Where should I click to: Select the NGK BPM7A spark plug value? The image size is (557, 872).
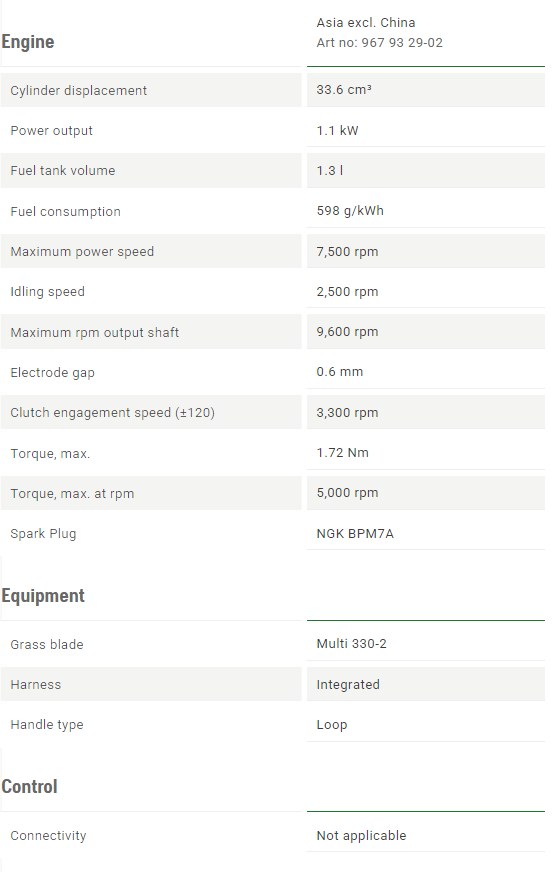(355, 534)
